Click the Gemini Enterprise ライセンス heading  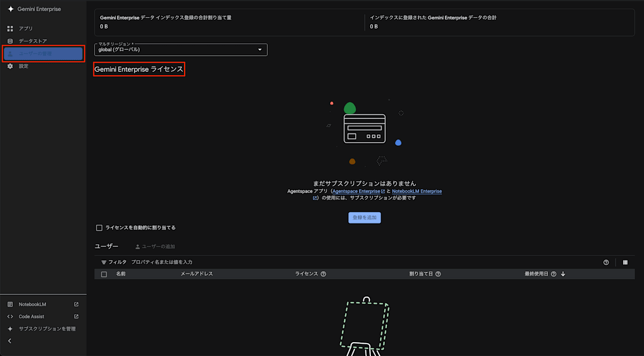[139, 70]
